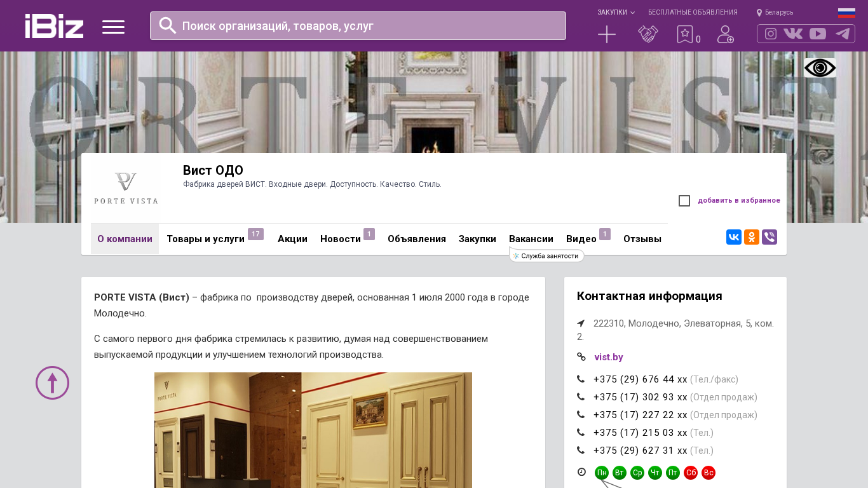Click the Молодечно address text
868x488 pixels.
point(675,330)
